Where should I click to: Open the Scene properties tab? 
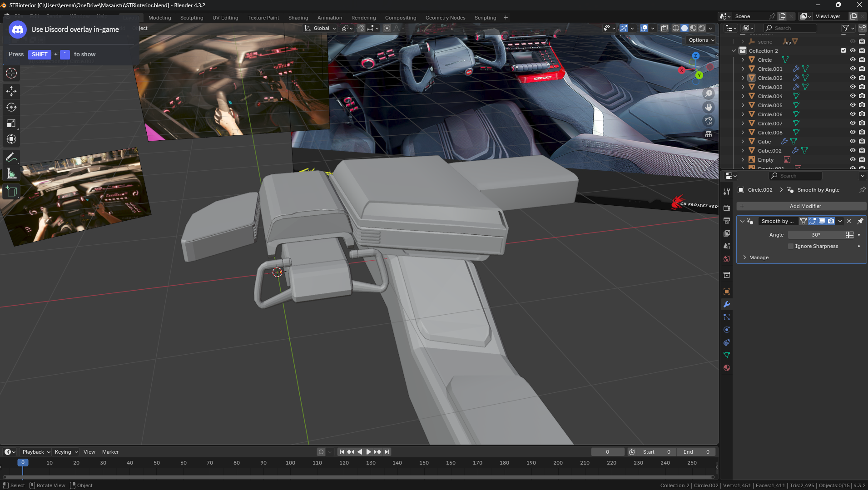(727, 246)
